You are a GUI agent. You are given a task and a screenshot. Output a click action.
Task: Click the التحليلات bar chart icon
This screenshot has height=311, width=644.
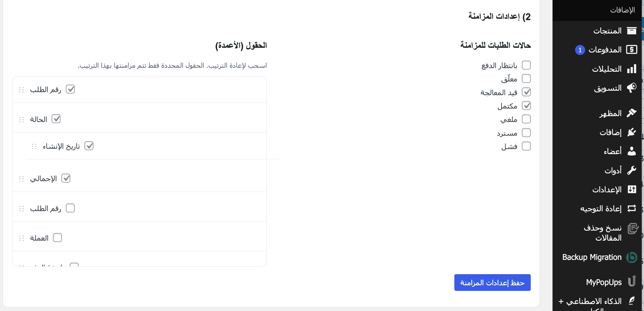tap(631, 69)
